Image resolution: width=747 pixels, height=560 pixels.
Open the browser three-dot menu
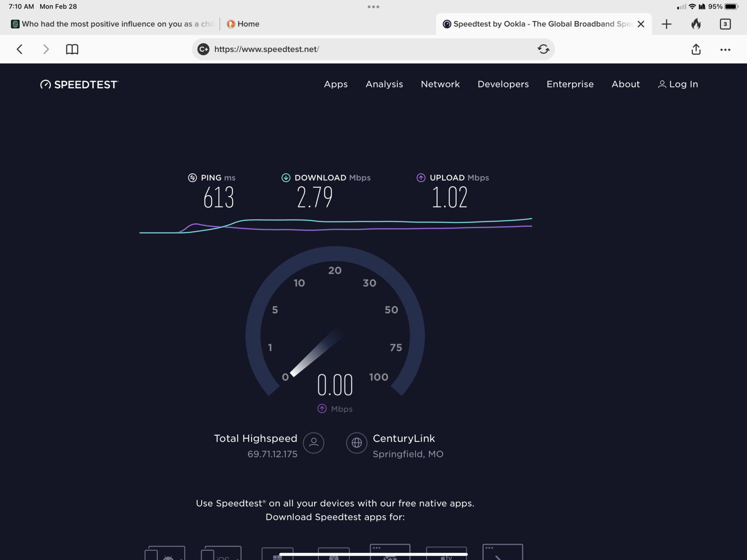[725, 50]
